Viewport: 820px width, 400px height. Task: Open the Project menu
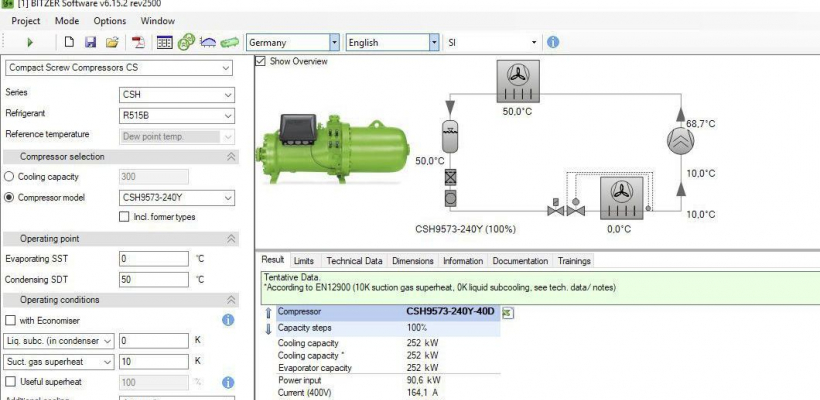point(26,21)
